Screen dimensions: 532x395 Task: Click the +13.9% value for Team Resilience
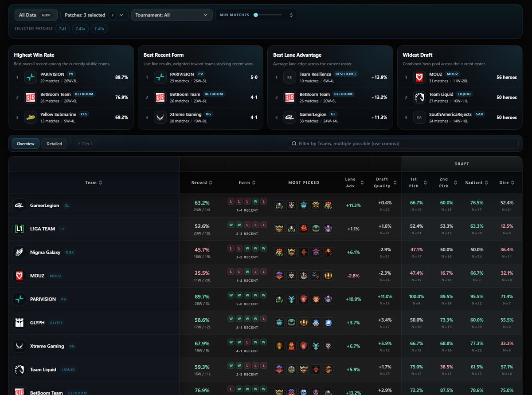tap(379, 77)
